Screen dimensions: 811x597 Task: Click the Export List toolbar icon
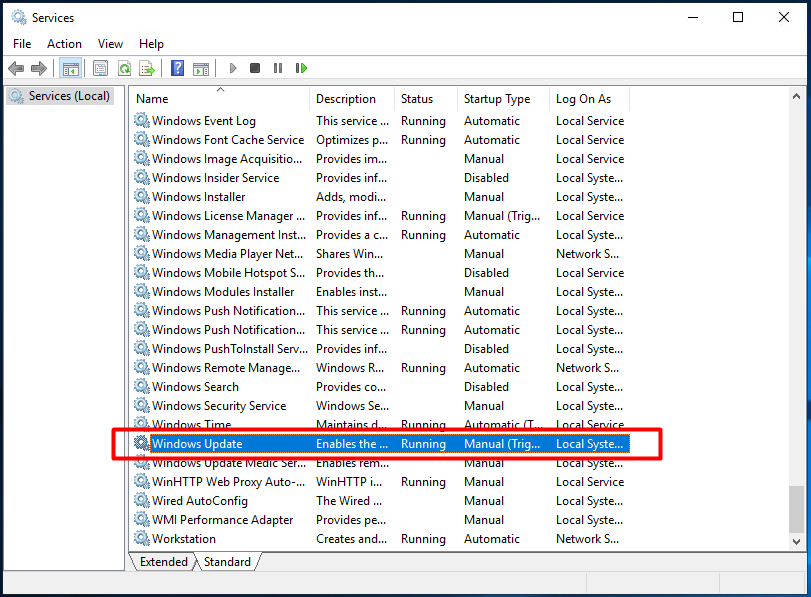click(147, 68)
